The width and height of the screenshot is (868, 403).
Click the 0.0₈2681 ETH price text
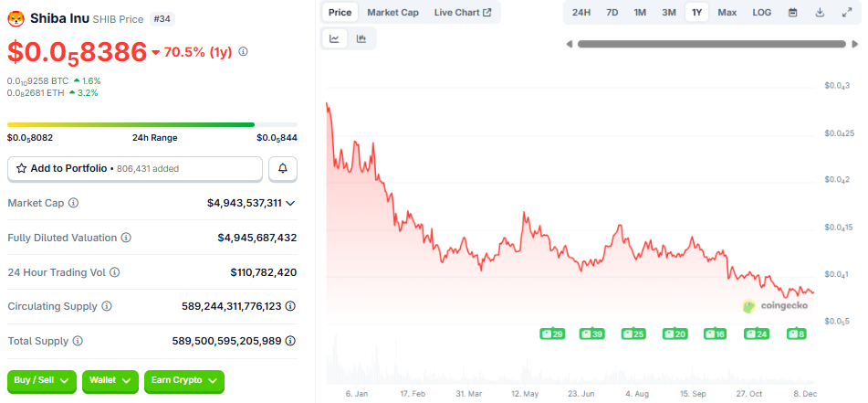click(x=36, y=93)
